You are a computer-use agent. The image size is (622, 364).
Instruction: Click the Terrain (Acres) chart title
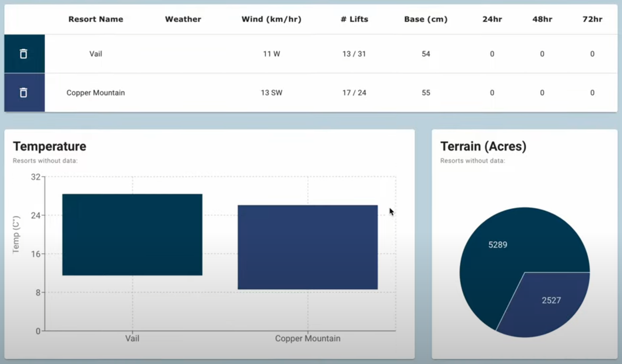click(483, 146)
